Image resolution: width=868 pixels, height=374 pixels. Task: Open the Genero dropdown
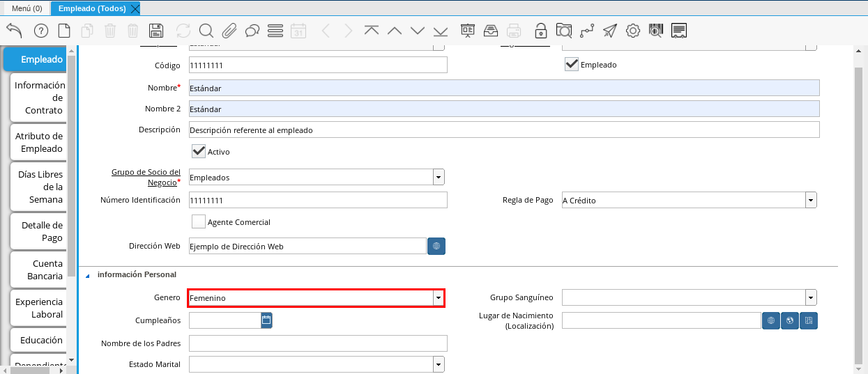[x=438, y=298]
